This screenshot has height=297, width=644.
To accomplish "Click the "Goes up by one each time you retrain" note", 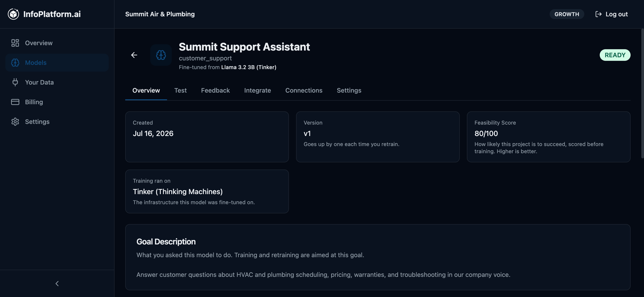I will 352,144.
